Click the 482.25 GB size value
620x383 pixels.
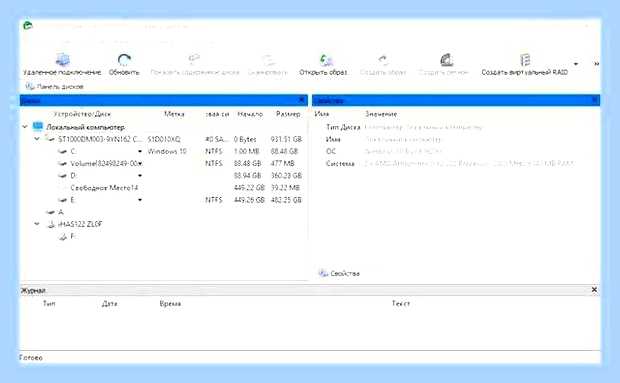[286, 200]
